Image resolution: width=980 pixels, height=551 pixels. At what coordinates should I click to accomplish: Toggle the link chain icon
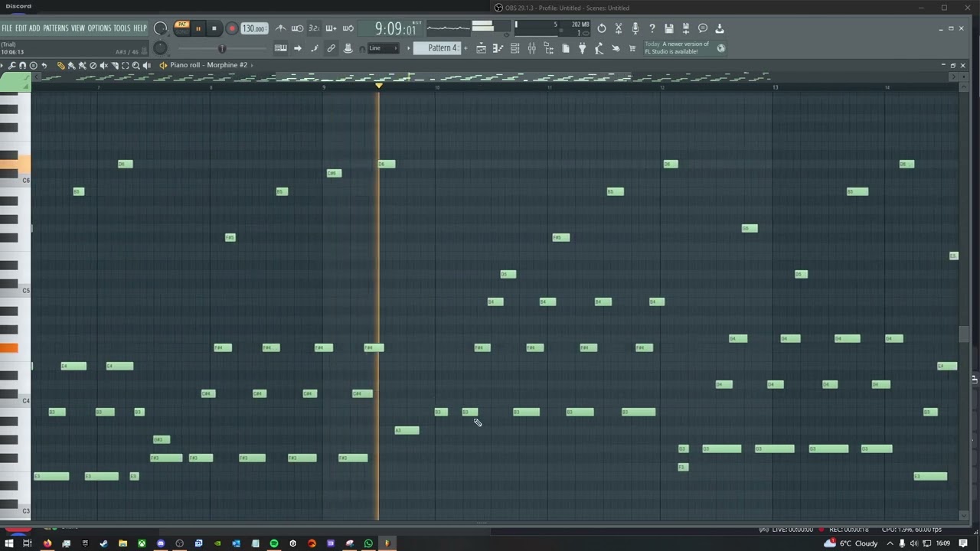(x=331, y=48)
